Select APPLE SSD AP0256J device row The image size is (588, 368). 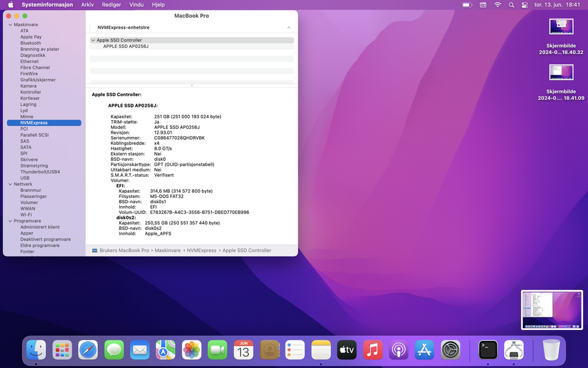(126, 47)
